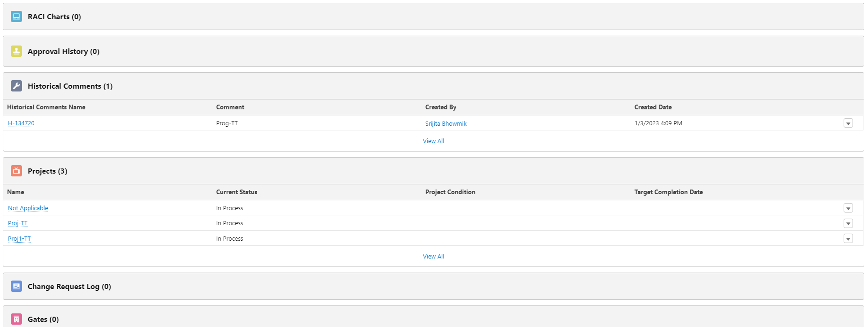The width and height of the screenshot is (868, 327).
Task: Open the RACI Charts (0) related list
Action: point(54,17)
